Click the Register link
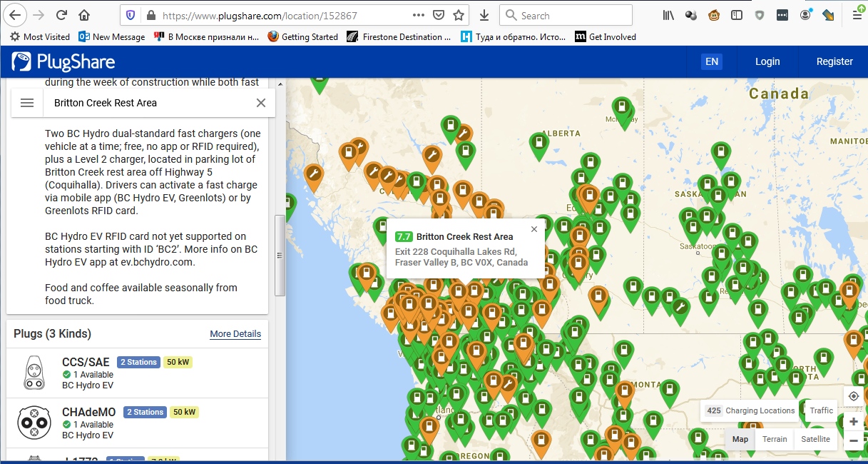This screenshot has width=868, height=464. point(834,62)
